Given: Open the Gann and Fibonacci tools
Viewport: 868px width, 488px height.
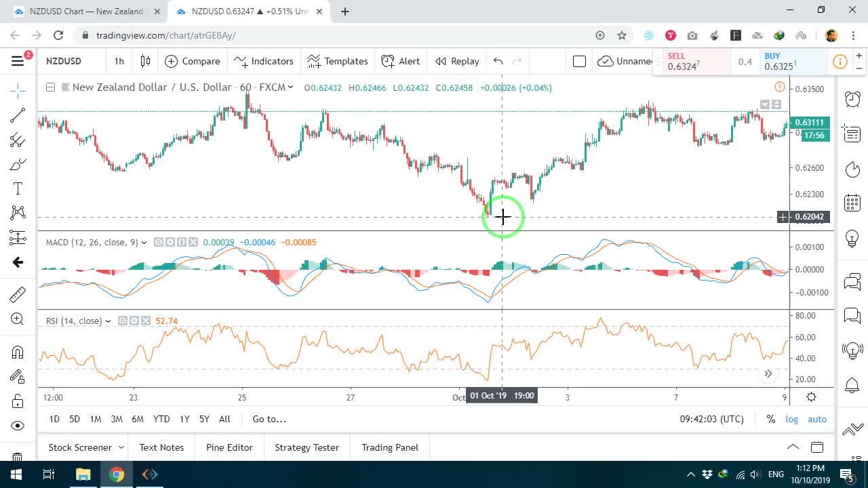Looking at the screenshot, I should [18, 140].
